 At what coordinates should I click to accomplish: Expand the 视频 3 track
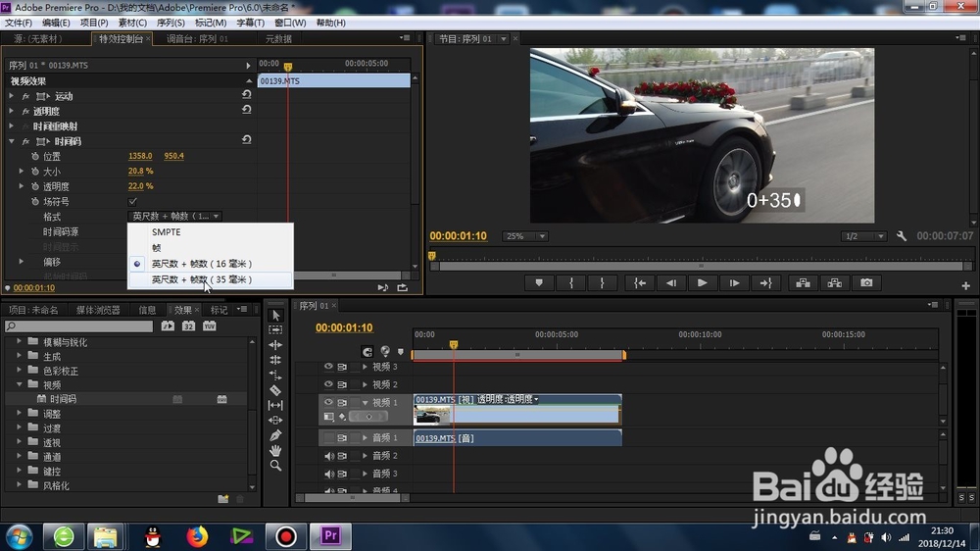tap(365, 367)
